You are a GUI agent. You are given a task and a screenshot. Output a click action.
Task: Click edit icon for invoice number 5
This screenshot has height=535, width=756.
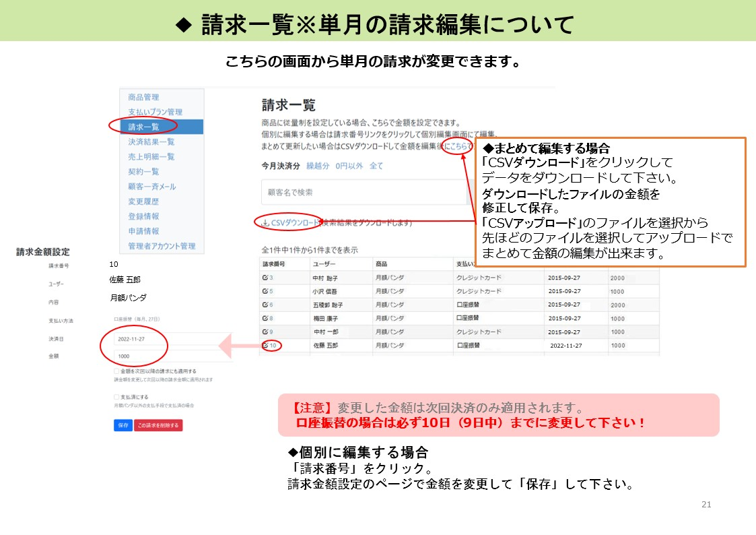click(x=265, y=292)
